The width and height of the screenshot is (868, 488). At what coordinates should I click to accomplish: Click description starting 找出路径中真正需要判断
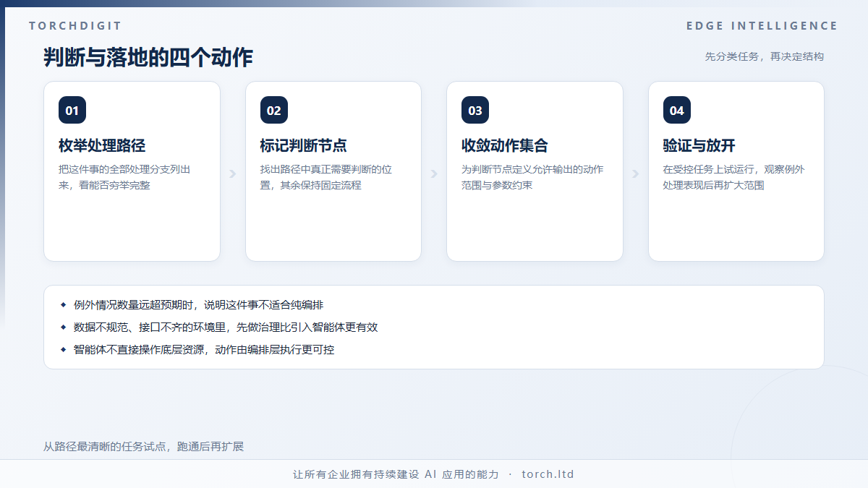[326, 177]
